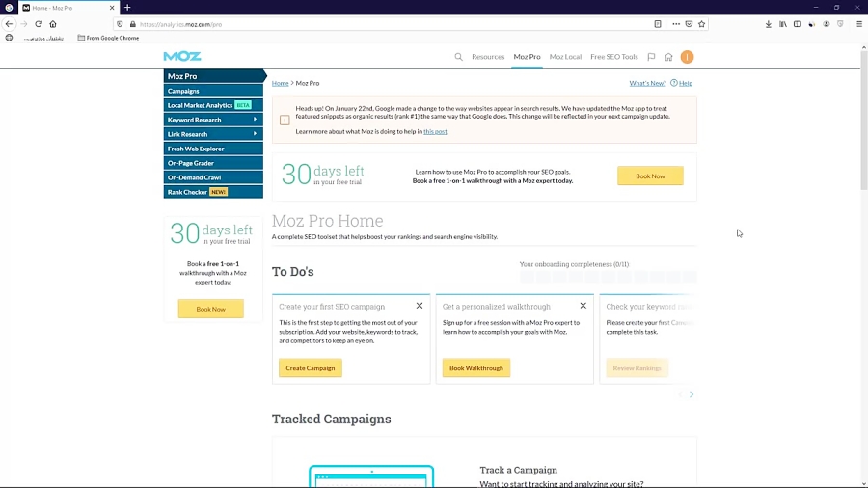Reload the page with the refresh icon
Image resolution: width=868 pixels, height=488 pixels.
point(39,24)
